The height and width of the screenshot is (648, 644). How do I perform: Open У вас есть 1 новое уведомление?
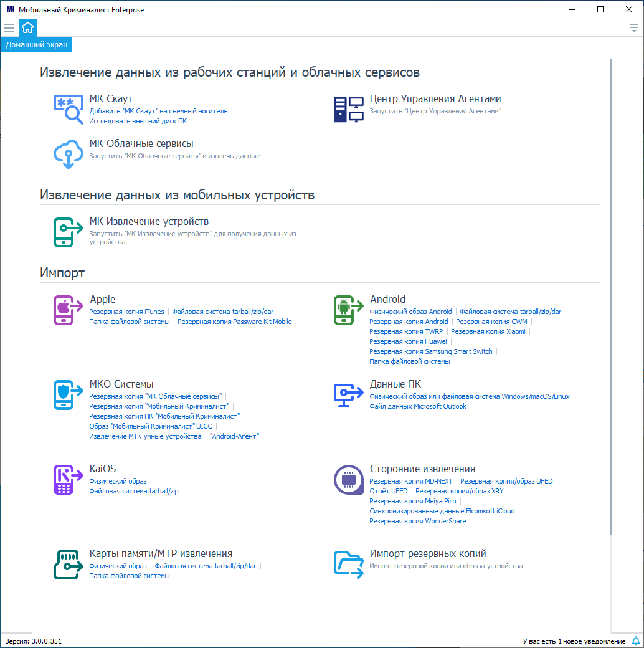574,641
